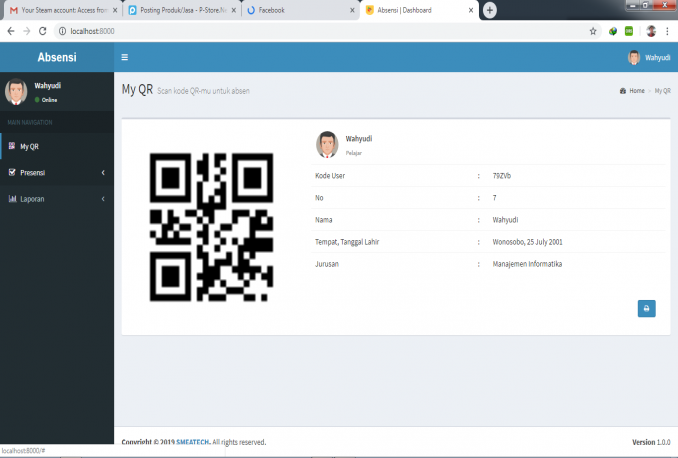The height and width of the screenshot is (458, 678).
Task: Click the Laporan bar chart icon
Action: pyautogui.click(x=12, y=199)
